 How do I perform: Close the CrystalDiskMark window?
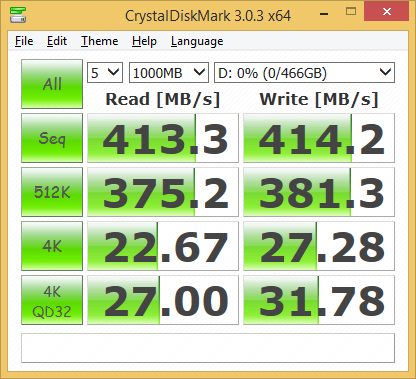click(387, 12)
